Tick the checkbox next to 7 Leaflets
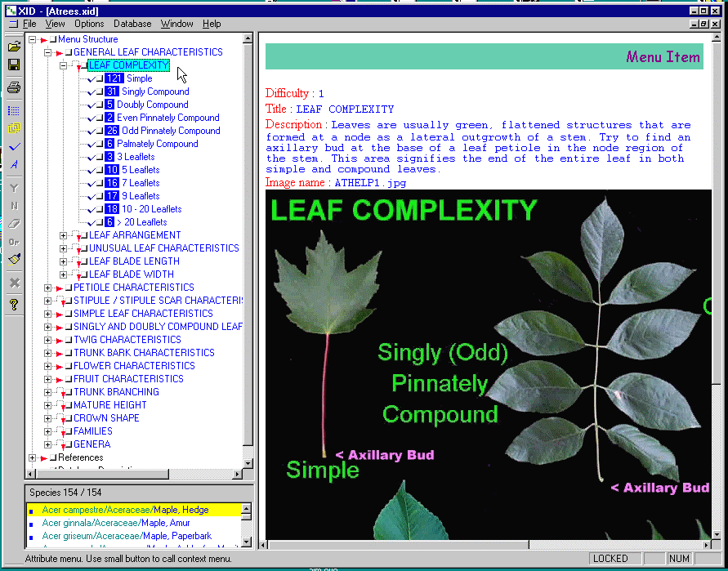 [100, 184]
